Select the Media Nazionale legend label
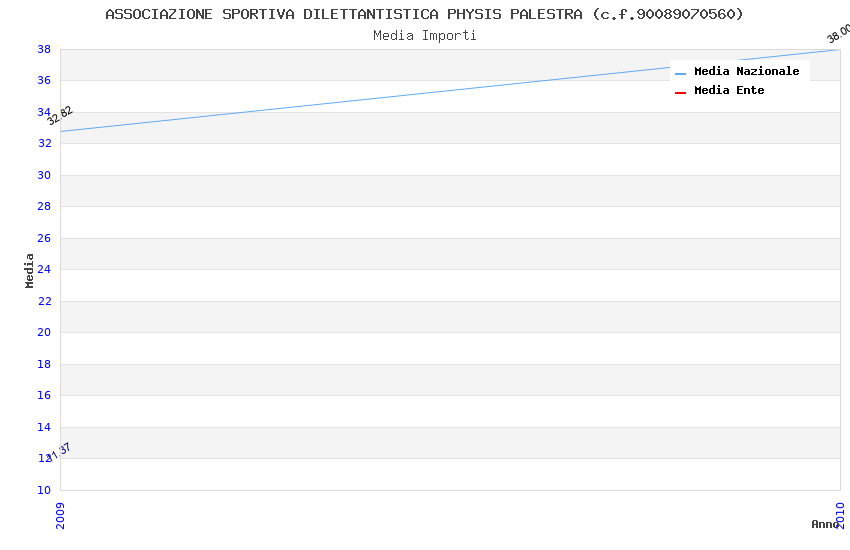 (x=746, y=72)
